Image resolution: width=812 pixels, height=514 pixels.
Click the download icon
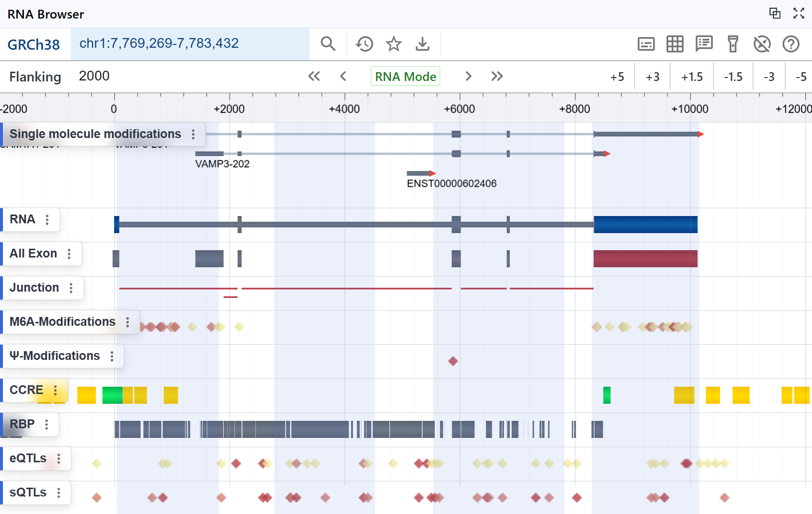(x=423, y=44)
